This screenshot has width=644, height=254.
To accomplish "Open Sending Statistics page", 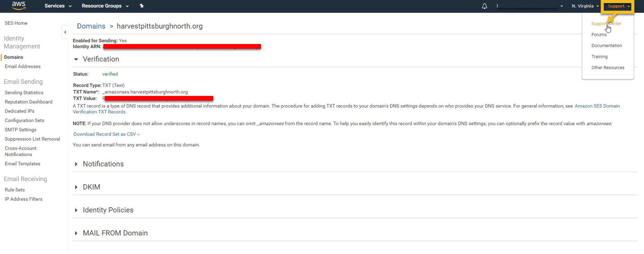I will (24, 93).
